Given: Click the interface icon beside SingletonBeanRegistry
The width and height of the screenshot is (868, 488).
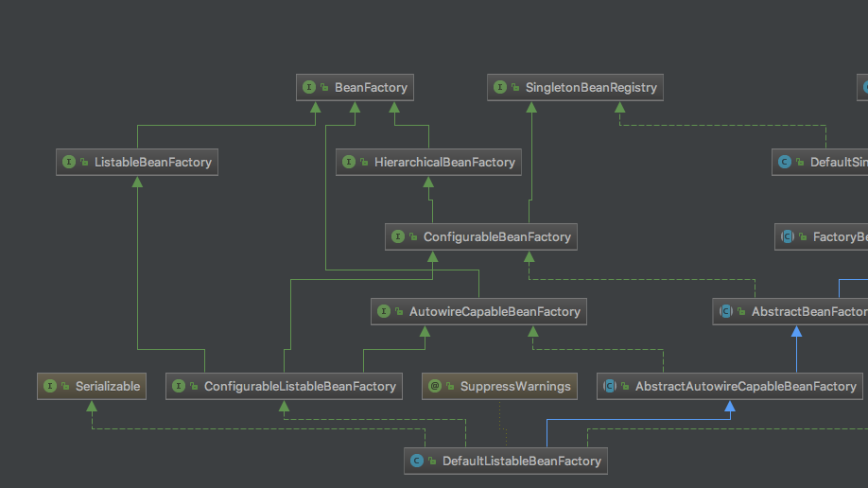Looking at the screenshot, I should coord(500,88).
